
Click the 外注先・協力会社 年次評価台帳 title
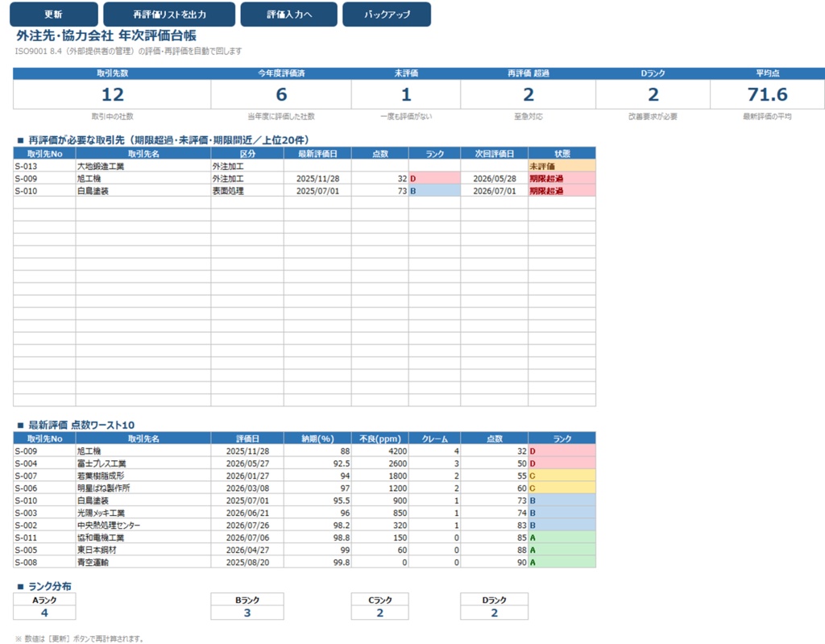coord(106,35)
